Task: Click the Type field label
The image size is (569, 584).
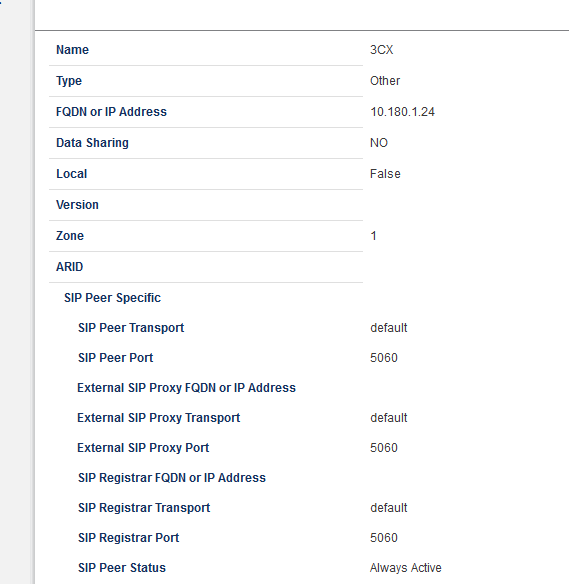Action: [x=69, y=81]
